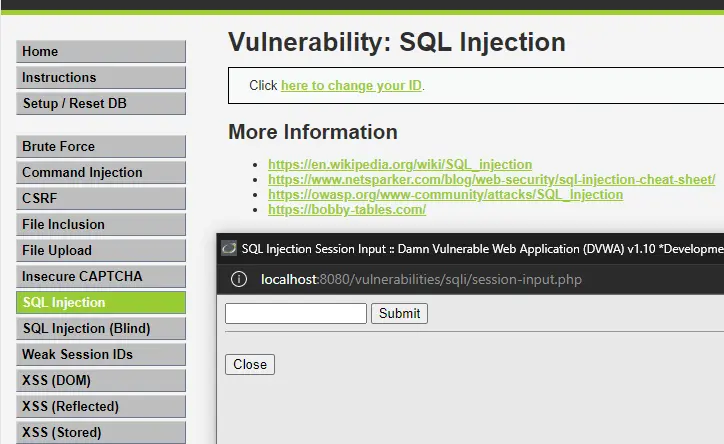The image size is (724, 444).
Task: Open File Inclusion vulnerability page
Action: coord(101,224)
